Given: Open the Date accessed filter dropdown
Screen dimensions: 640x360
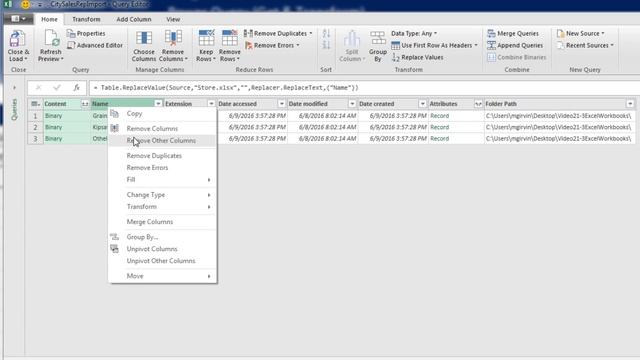Looking at the screenshot, I should pos(281,104).
